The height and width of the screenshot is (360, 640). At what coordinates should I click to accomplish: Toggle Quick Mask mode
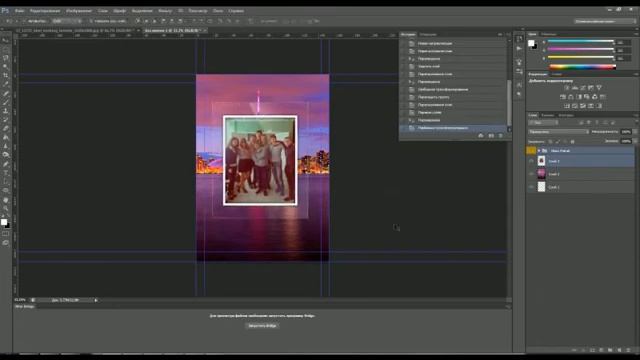(6, 234)
